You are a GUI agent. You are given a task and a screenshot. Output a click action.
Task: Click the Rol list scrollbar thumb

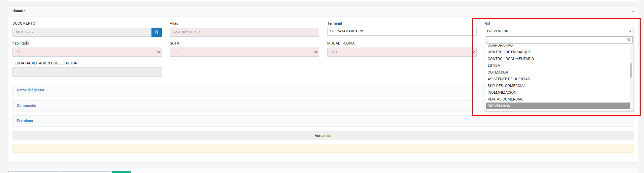631,70
